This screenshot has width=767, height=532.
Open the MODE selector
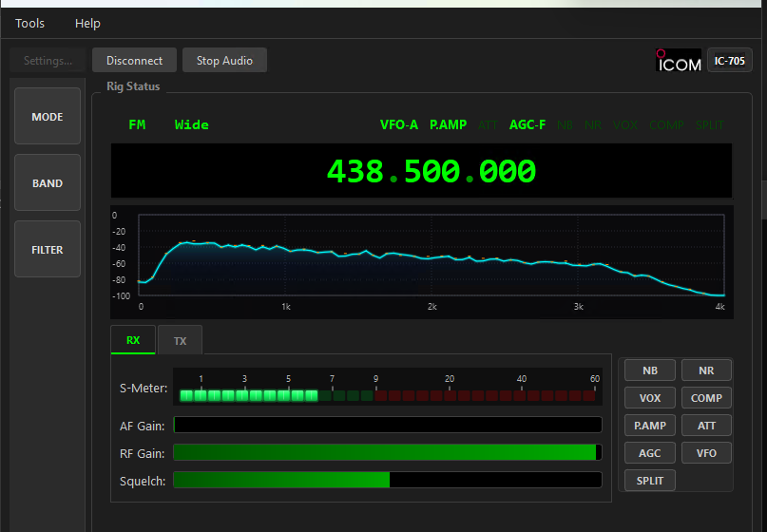click(48, 116)
